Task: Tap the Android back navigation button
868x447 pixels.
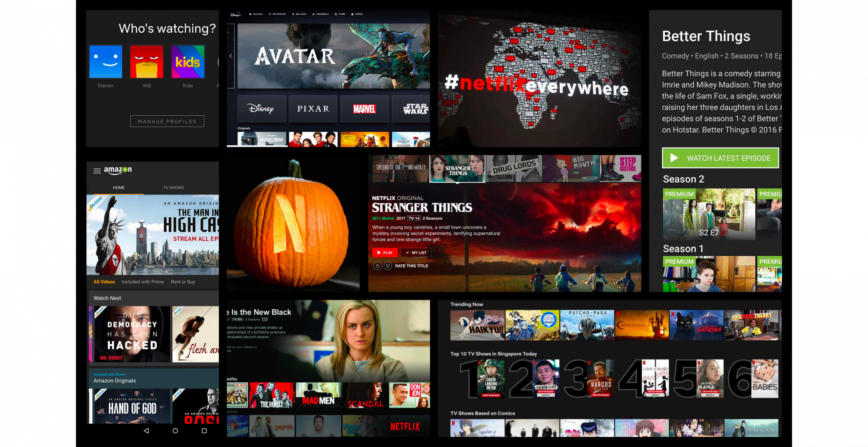Action: 146,431
